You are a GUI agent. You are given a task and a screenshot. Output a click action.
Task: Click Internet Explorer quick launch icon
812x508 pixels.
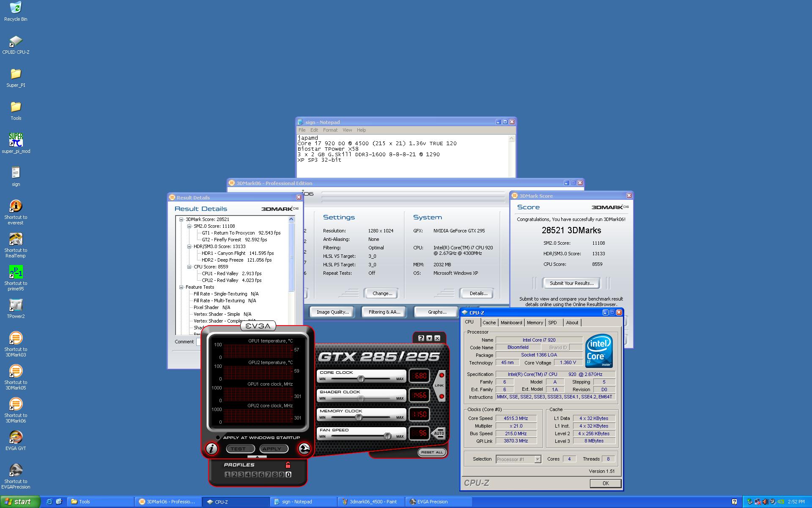pyautogui.click(x=49, y=502)
